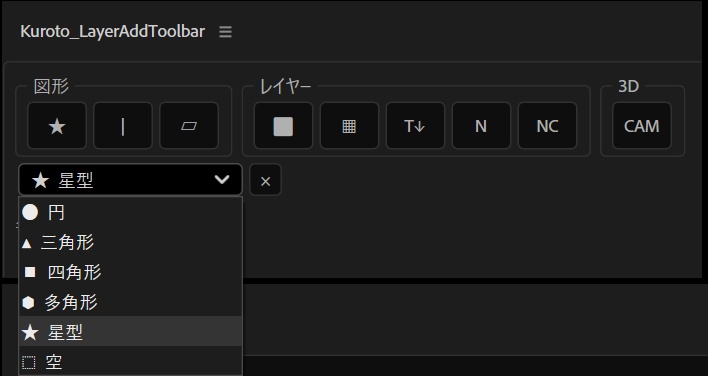Collapse the 星型 shape dropdown

[130, 180]
